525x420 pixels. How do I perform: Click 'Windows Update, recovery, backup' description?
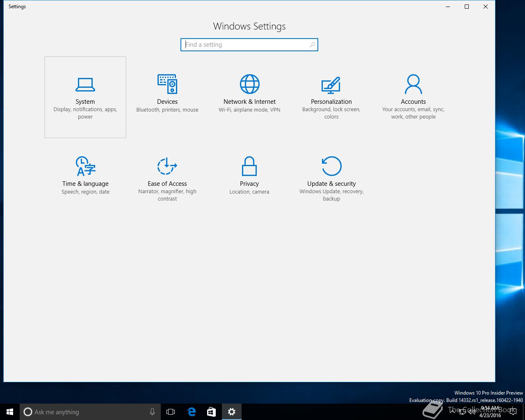pyautogui.click(x=331, y=195)
